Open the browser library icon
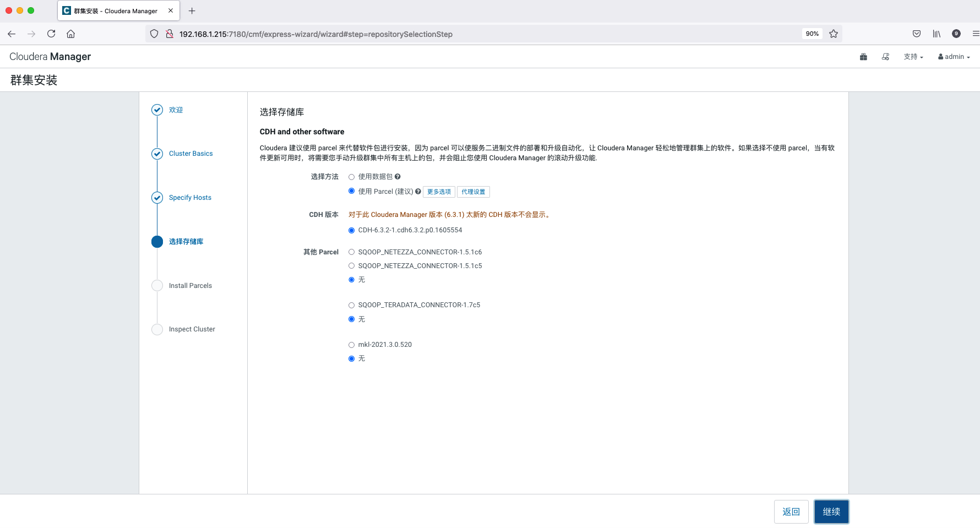 pos(937,34)
